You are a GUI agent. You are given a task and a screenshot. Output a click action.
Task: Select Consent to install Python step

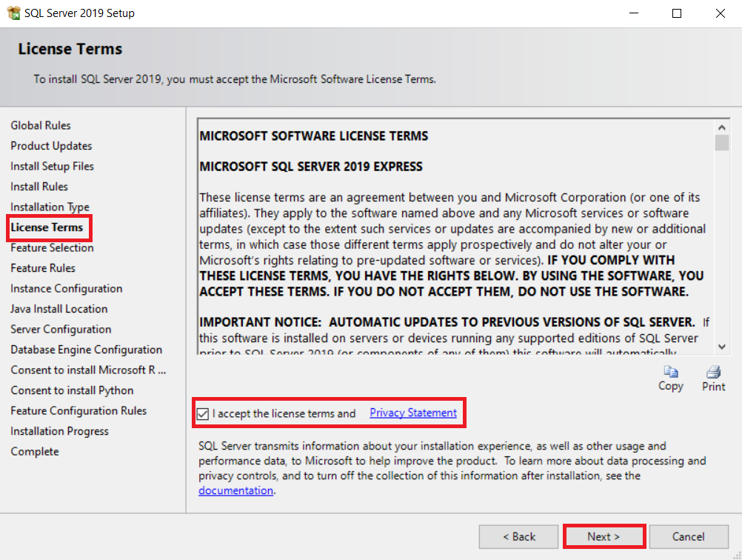coord(72,390)
